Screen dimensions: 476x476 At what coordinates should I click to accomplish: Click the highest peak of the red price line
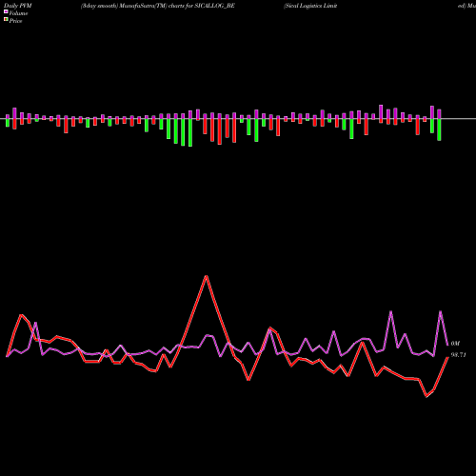coord(207,276)
